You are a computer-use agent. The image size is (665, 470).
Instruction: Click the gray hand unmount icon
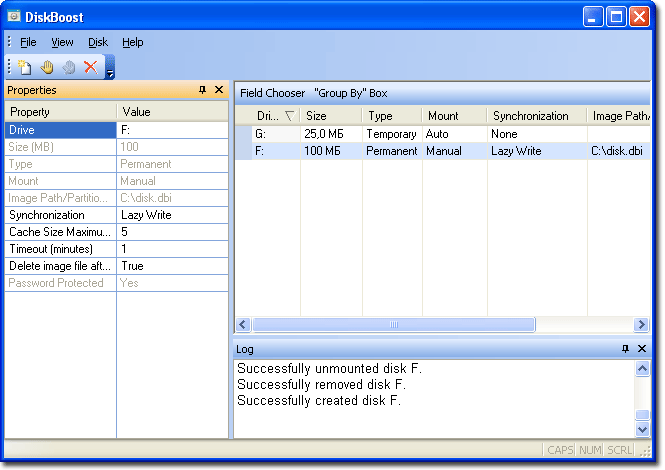68,67
